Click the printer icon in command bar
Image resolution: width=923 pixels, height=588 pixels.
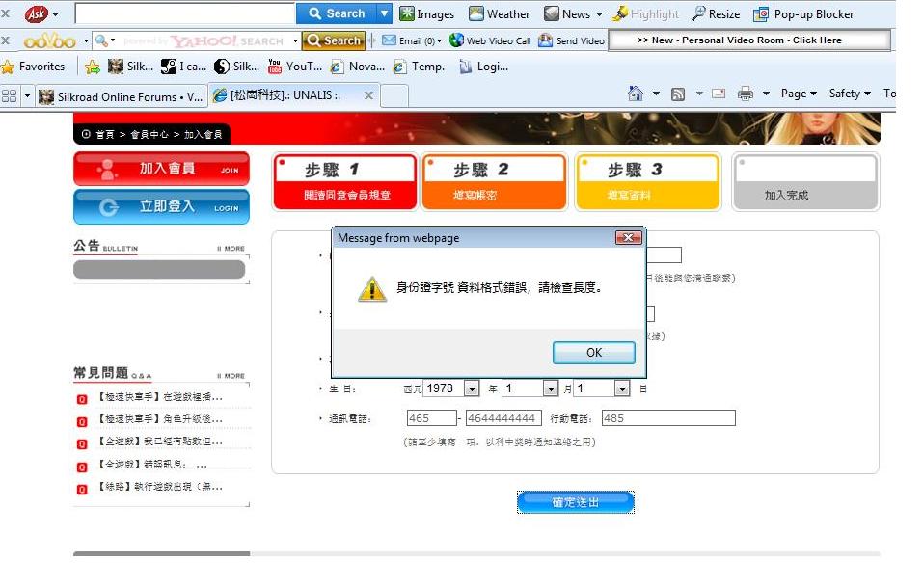[745, 94]
